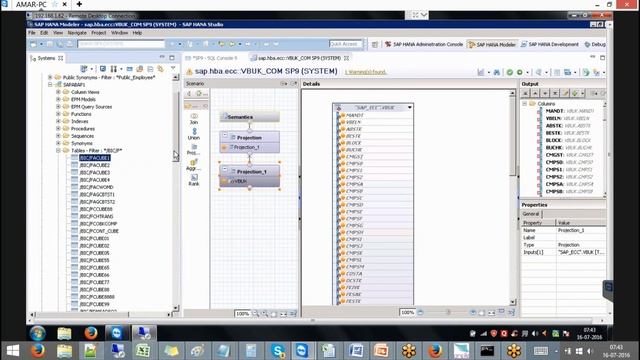Open Help menu

tap(137, 33)
